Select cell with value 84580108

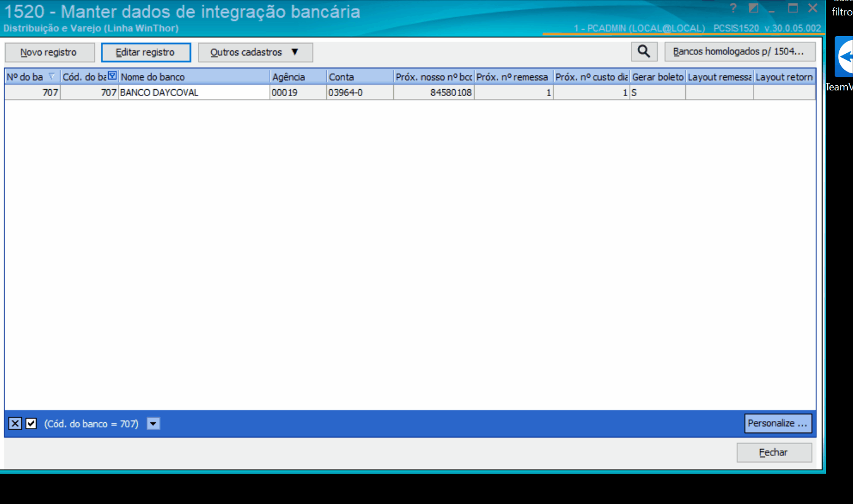coord(434,92)
